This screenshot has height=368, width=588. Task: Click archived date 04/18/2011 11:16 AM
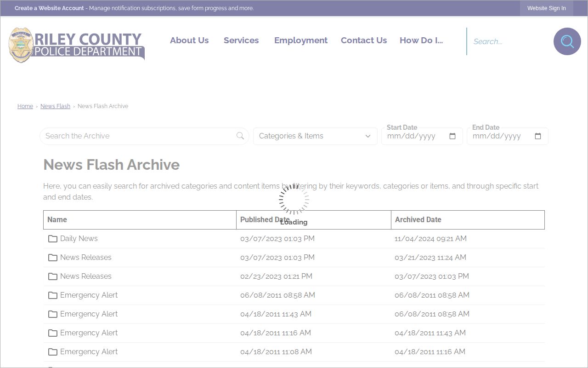(x=430, y=352)
